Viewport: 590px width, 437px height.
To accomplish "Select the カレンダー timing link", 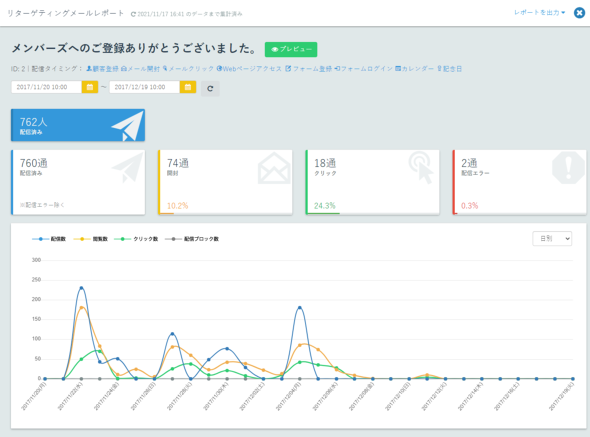I will point(414,69).
